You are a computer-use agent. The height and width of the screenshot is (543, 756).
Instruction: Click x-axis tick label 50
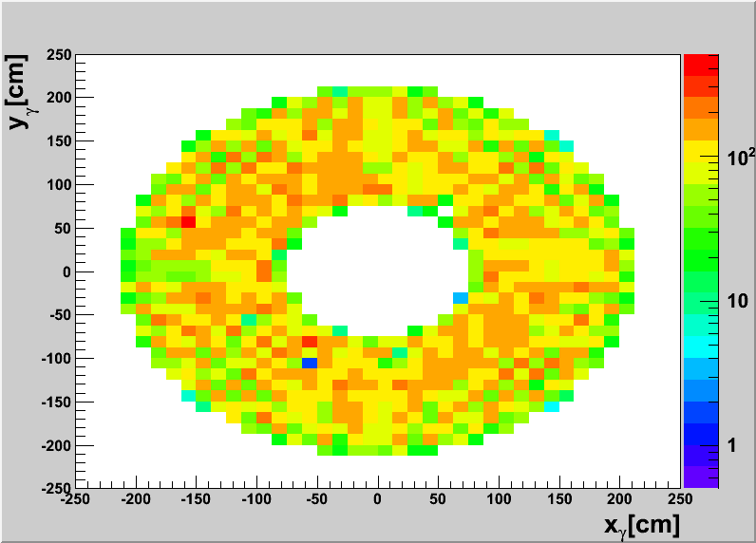click(438, 498)
